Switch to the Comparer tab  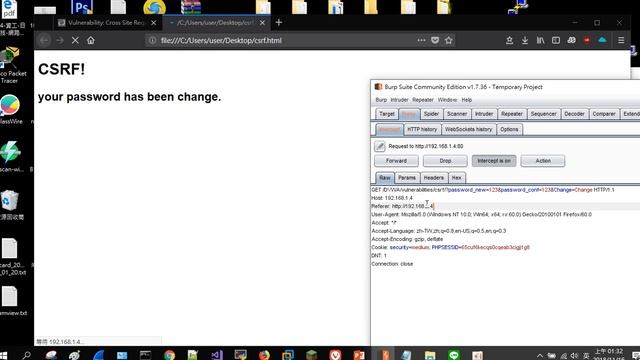(604, 114)
